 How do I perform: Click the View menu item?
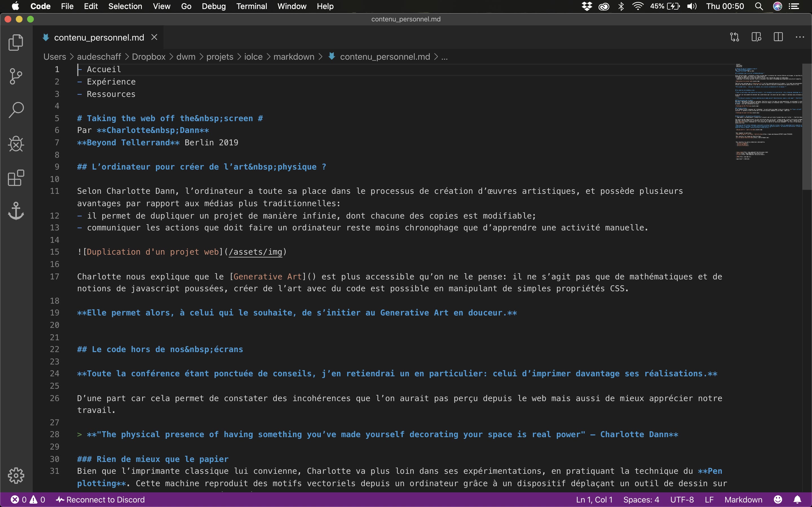161,6
